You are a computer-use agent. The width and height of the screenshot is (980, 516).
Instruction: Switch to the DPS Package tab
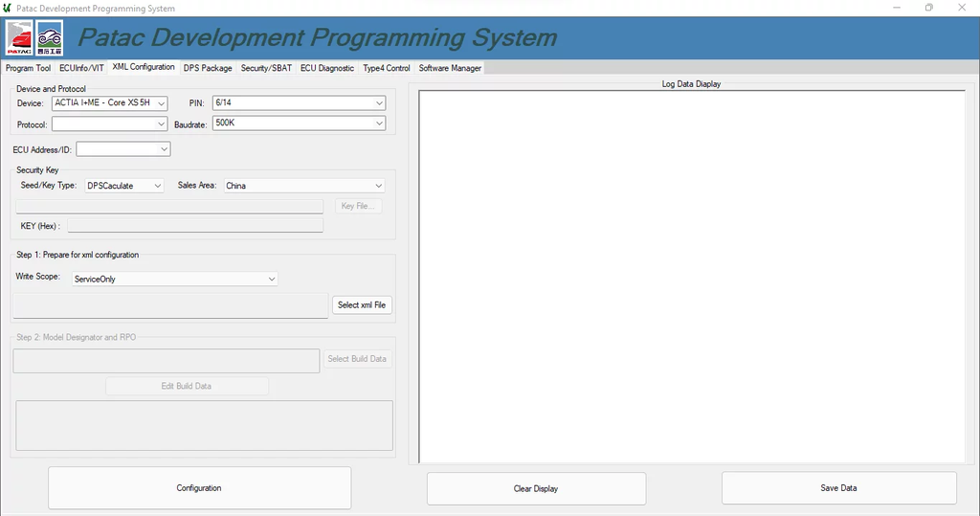[208, 68]
